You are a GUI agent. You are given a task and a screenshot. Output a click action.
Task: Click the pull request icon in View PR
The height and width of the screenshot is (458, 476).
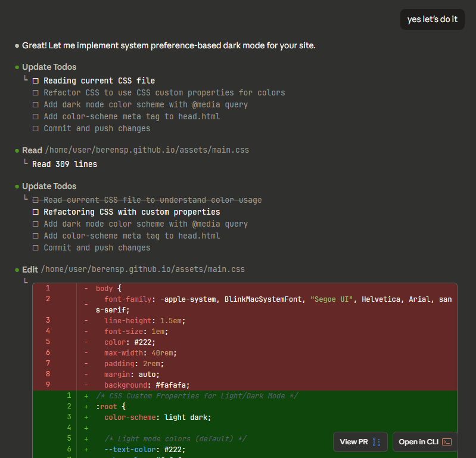click(376, 442)
